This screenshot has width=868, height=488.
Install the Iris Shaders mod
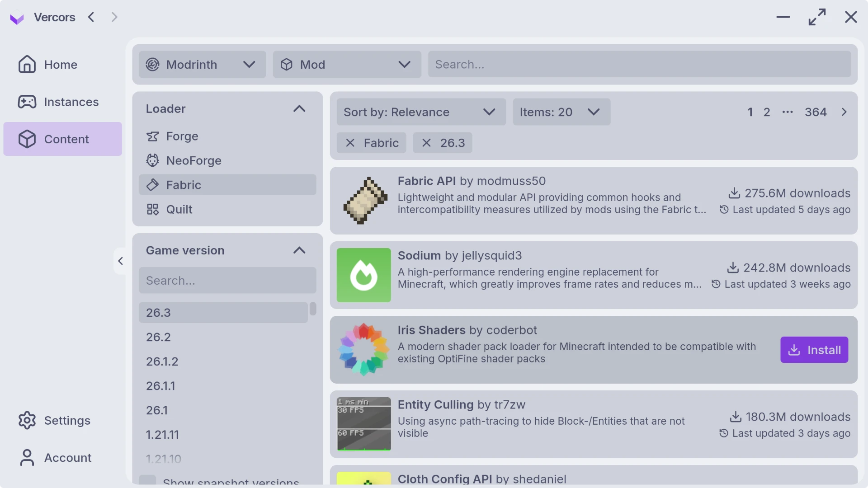pyautogui.click(x=814, y=350)
